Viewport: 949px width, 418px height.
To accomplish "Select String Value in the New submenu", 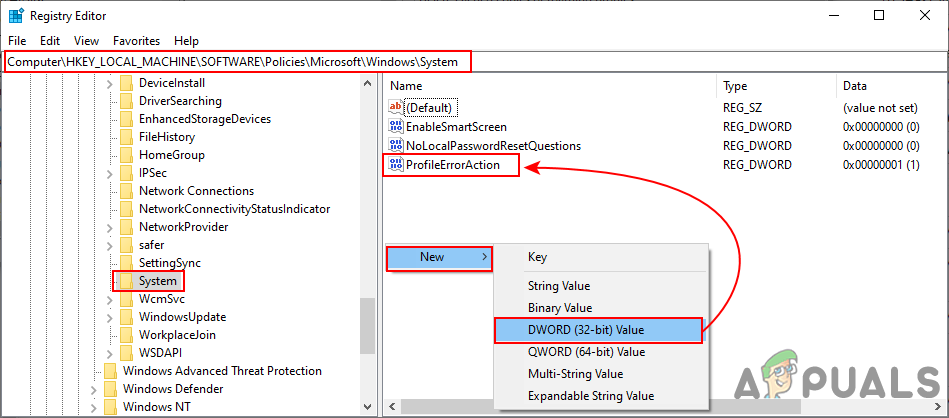I will 558,287.
